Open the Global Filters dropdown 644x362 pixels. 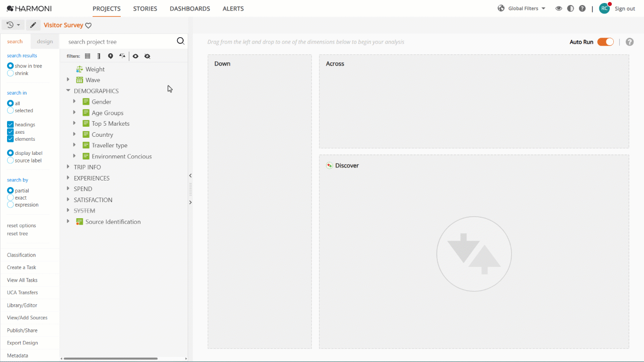[x=527, y=9]
